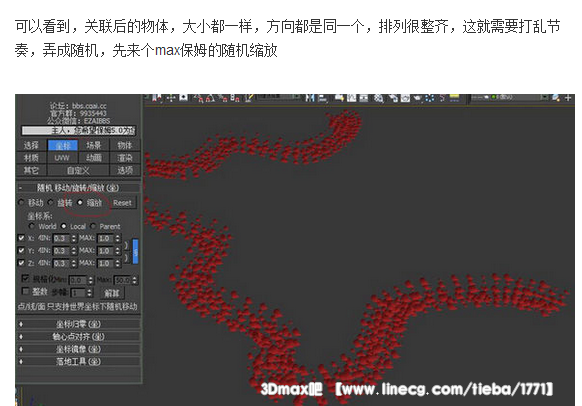The width and height of the screenshot is (582, 406).
Task: Switch to the UVW tab
Action: pyautogui.click(x=63, y=158)
